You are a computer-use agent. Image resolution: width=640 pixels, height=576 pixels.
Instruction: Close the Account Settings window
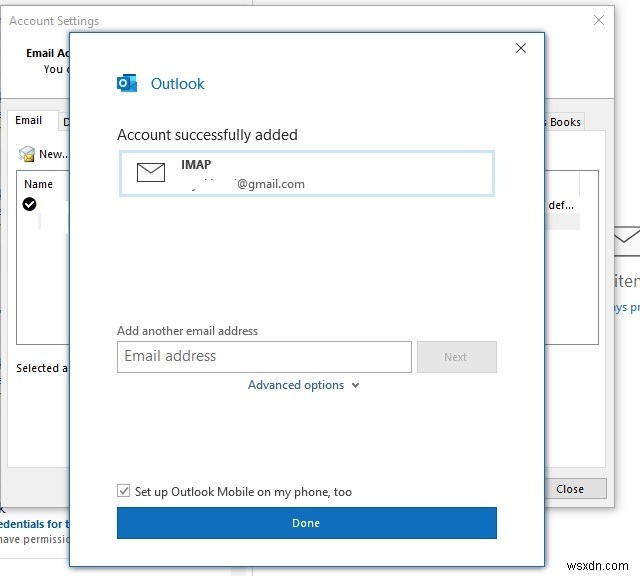pyautogui.click(x=599, y=20)
